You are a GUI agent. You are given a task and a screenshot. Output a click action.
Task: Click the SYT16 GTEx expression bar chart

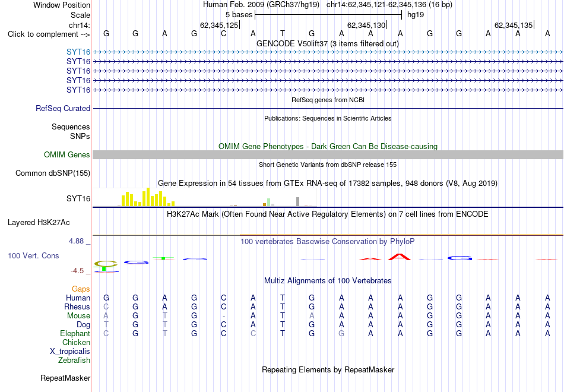[x=204, y=197]
